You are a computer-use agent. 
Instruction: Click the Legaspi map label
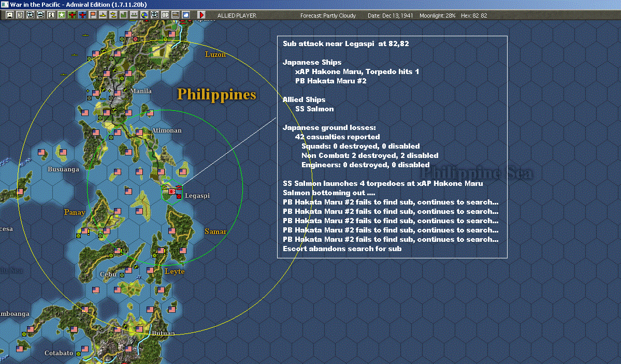click(x=197, y=196)
